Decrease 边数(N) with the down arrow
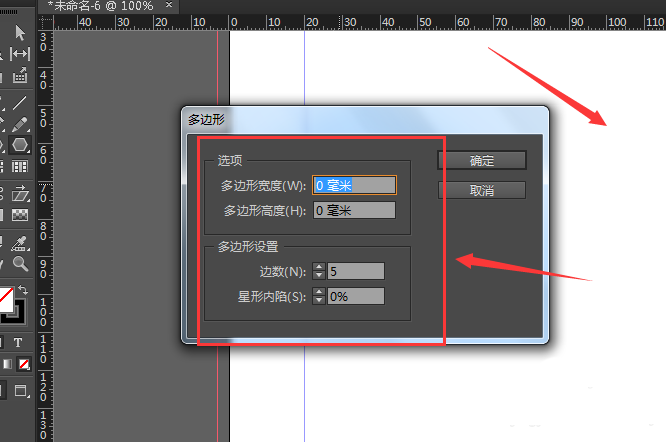This screenshot has width=666, height=442. [x=319, y=275]
